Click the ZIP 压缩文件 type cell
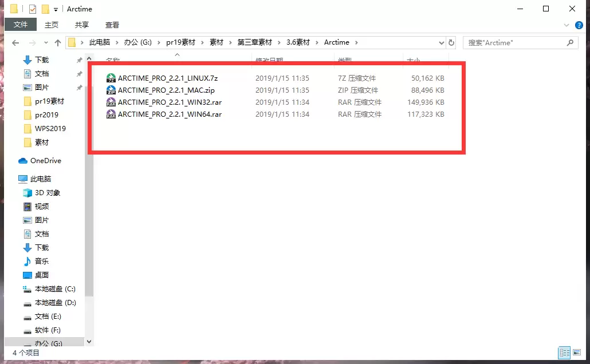Screen dimensions: 590x364 358,90
